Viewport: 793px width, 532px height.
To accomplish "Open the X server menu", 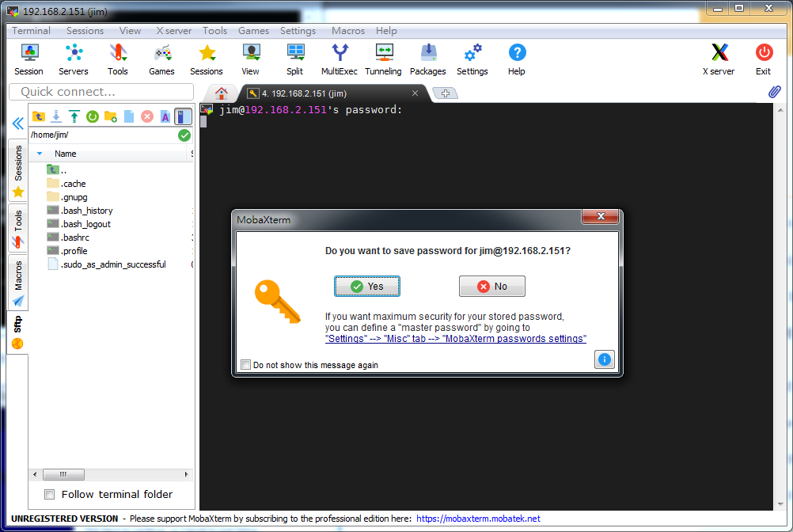I will click(173, 31).
